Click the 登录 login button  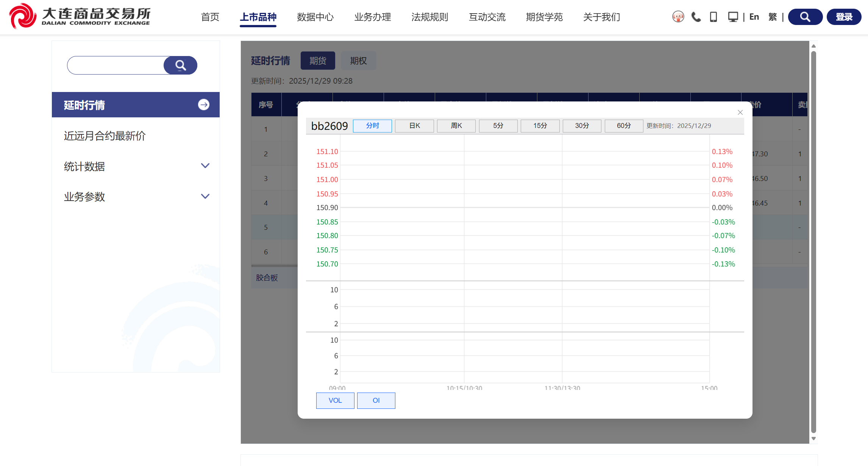coord(844,17)
